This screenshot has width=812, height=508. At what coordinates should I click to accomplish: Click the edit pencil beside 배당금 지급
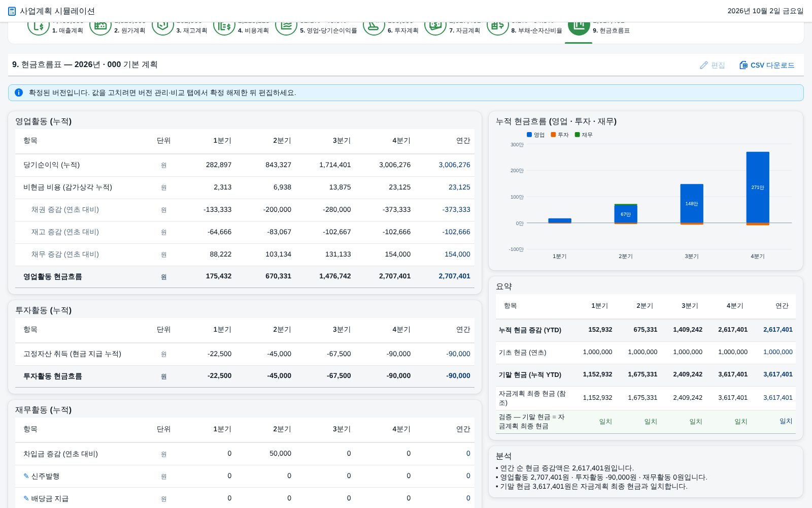point(26,498)
